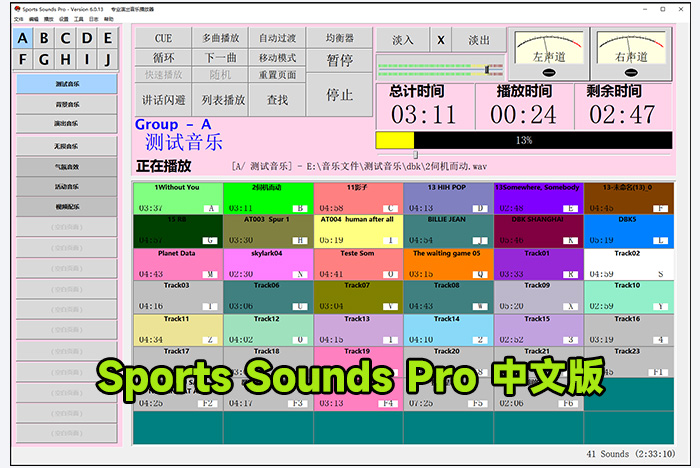The width and height of the screenshot is (700, 468).
Task: Toggle 多曲播放 multi-play mode
Action: tap(221, 38)
